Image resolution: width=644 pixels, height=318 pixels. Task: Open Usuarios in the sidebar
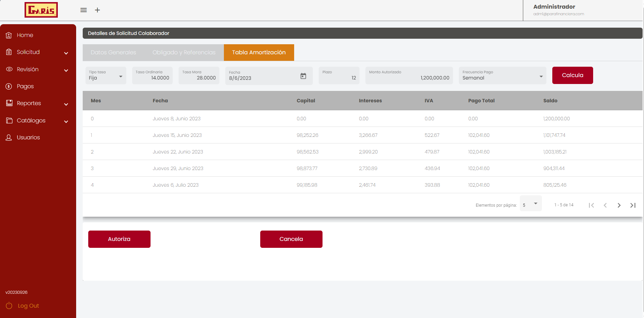point(28,138)
